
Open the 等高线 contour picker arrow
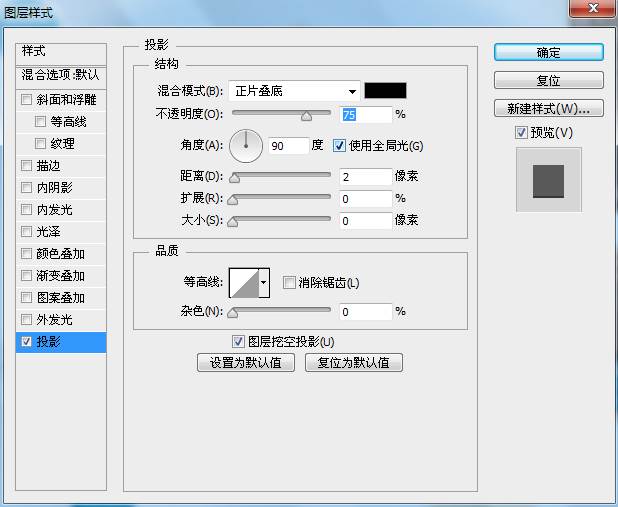click(x=264, y=283)
